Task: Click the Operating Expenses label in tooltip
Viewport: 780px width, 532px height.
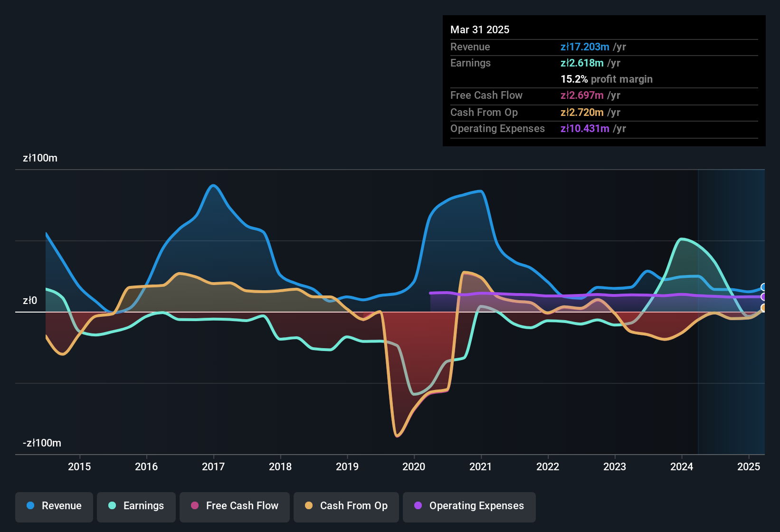Action: point(497,128)
